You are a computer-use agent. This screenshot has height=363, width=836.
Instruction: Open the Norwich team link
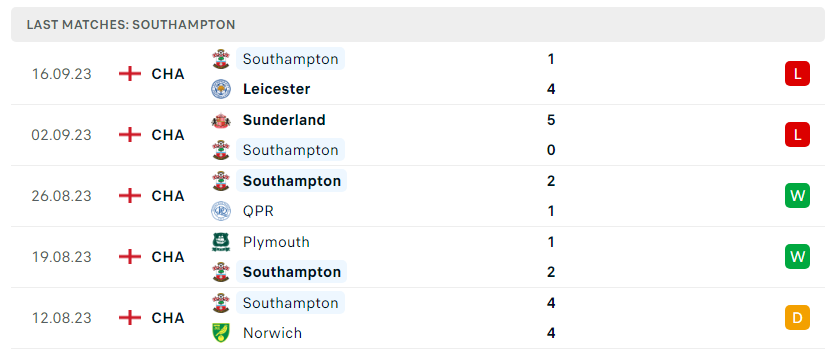pyautogui.click(x=272, y=333)
